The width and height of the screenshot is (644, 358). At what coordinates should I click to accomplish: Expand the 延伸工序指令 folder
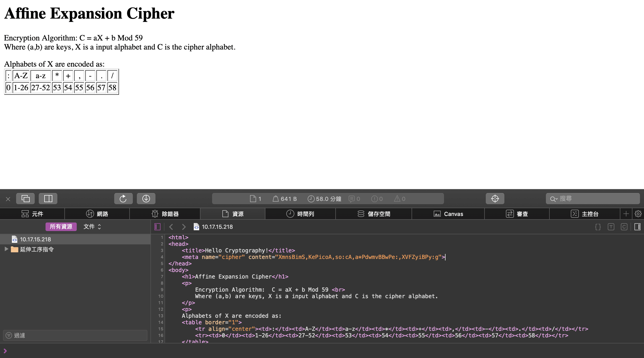(7, 249)
